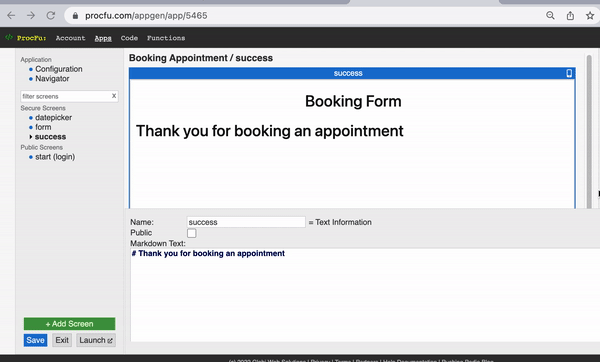Viewport: 600px width, 362px height.
Task: Enable the Public checkbox
Action: tap(192, 233)
